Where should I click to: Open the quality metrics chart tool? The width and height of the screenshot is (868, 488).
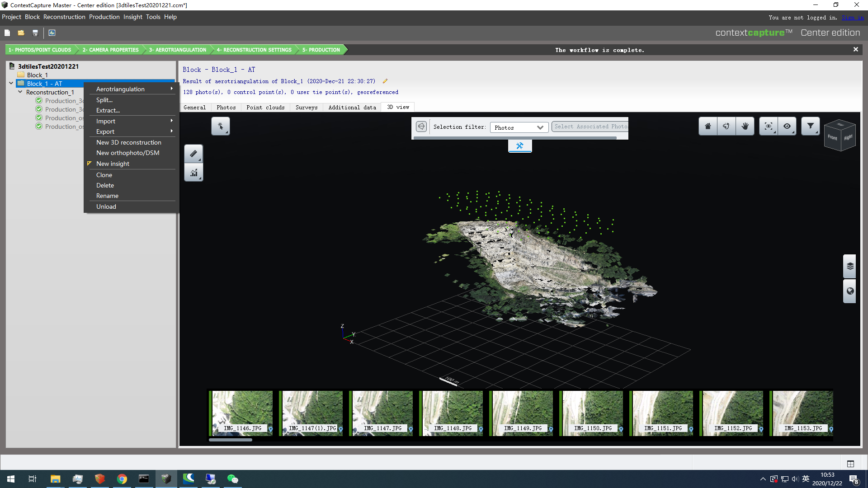[x=193, y=172]
